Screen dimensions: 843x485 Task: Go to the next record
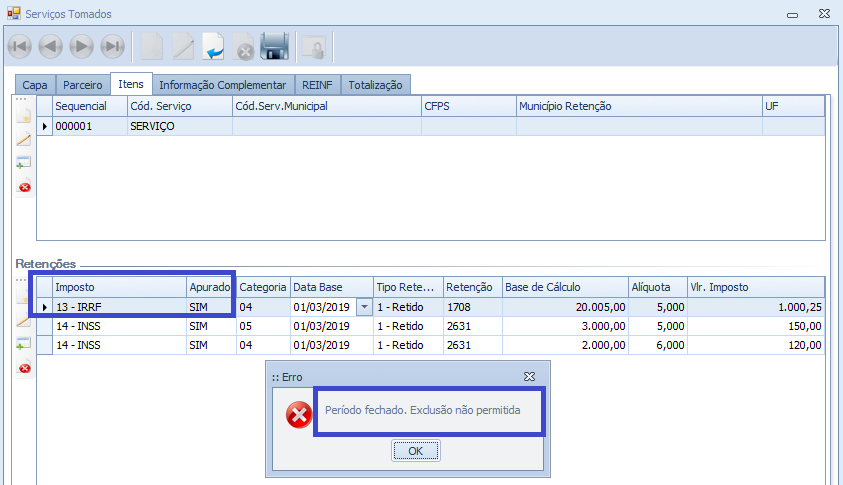click(82, 46)
